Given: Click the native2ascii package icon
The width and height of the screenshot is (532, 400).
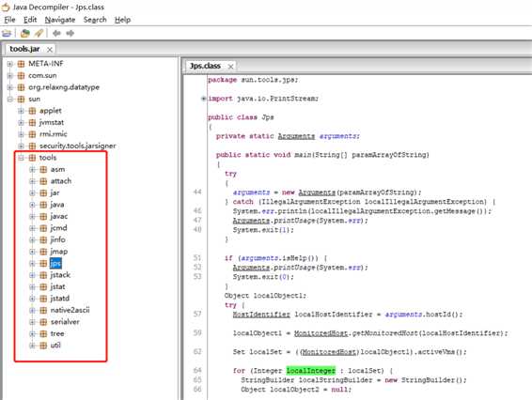Looking at the screenshot, I should [x=43, y=310].
